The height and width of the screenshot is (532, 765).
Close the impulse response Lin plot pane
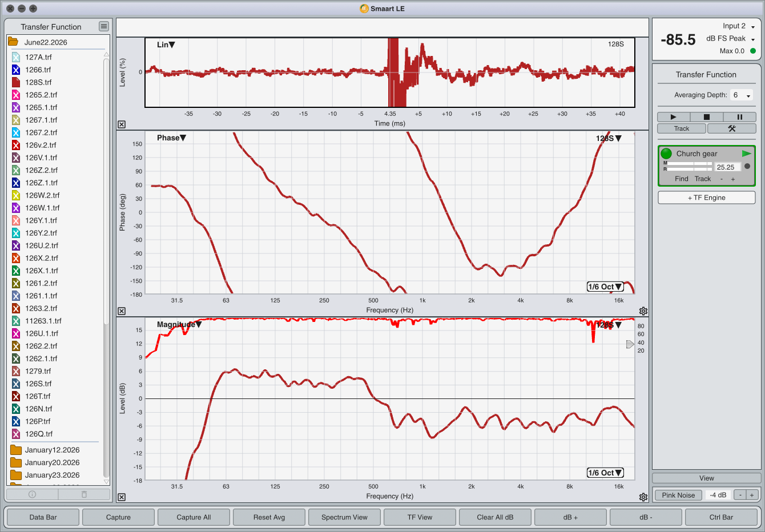point(122,124)
